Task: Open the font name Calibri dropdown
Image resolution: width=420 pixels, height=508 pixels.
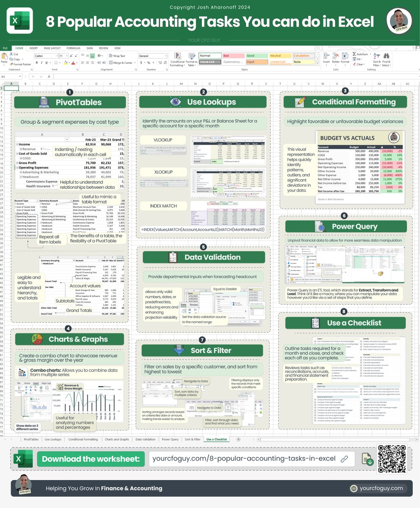Action: coord(57,56)
